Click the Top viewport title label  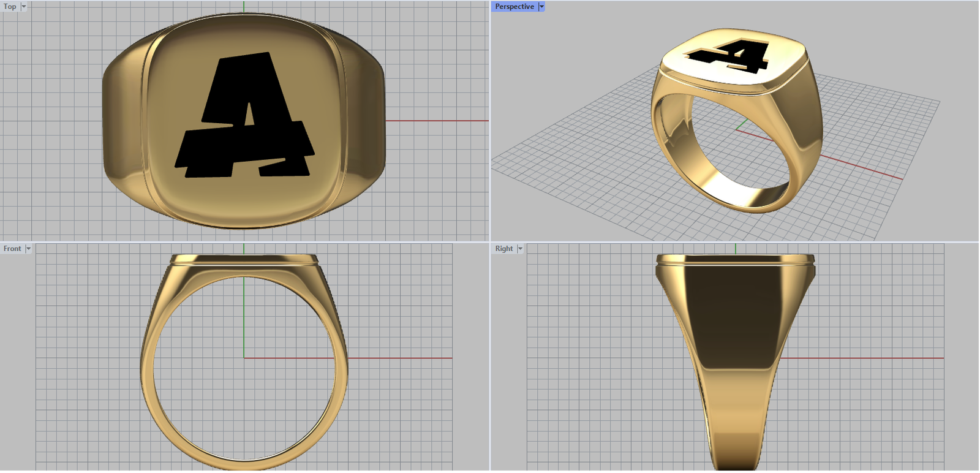(10, 7)
